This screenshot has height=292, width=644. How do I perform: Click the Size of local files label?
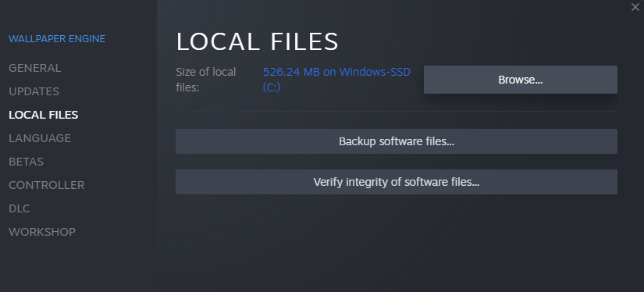click(206, 80)
